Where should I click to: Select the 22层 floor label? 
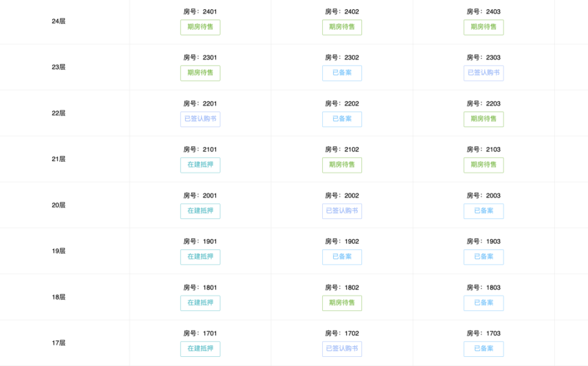(x=59, y=113)
